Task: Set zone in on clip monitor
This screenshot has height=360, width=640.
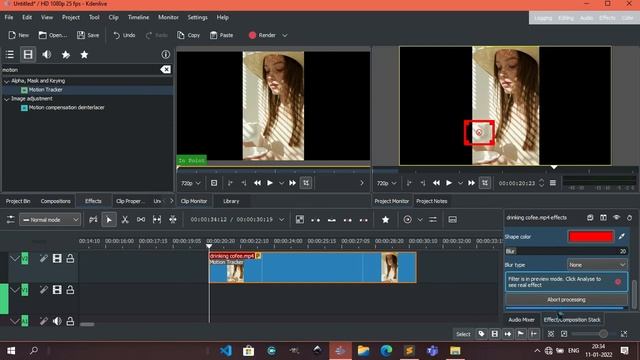Action: coord(230,183)
